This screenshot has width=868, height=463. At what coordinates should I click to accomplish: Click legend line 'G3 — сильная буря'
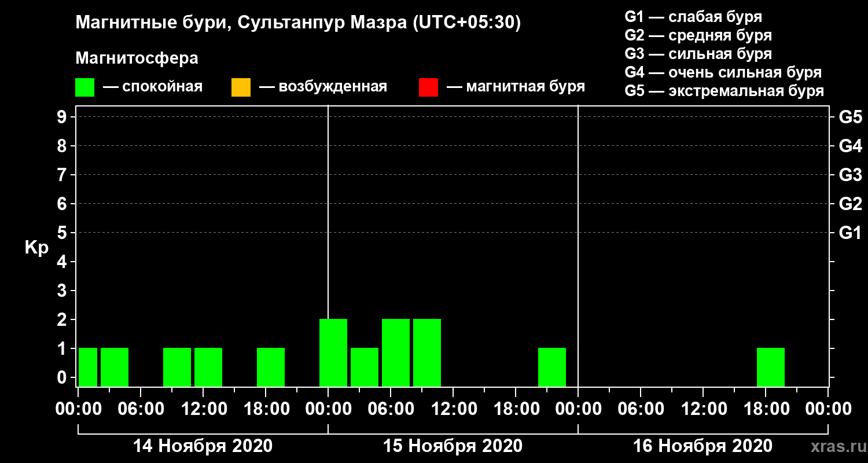698,54
